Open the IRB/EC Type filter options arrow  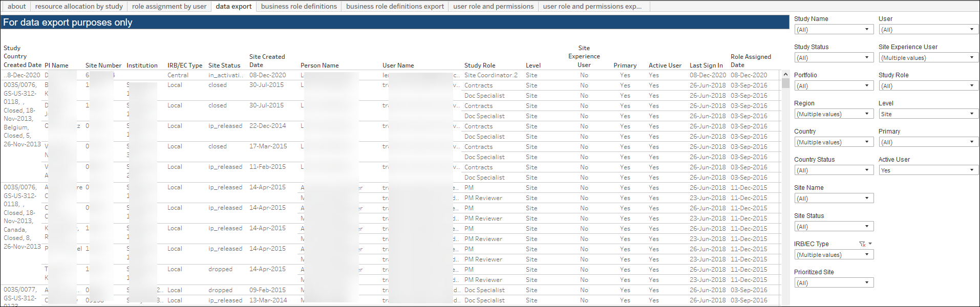870,244
